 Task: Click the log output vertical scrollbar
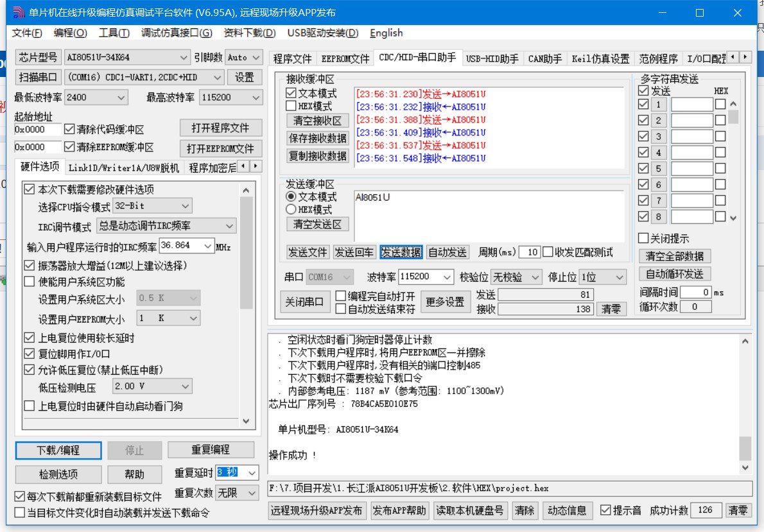coord(745,404)
